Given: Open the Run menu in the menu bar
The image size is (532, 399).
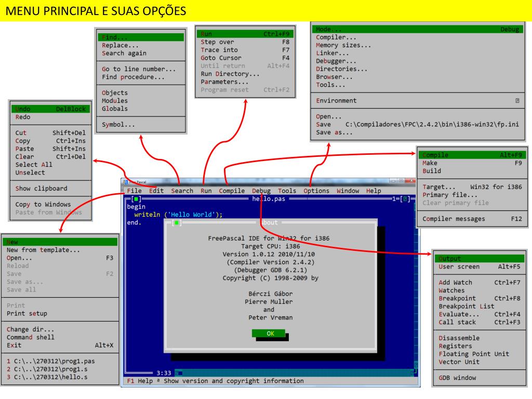Looking at the screenshot, I should coord(206,191).
